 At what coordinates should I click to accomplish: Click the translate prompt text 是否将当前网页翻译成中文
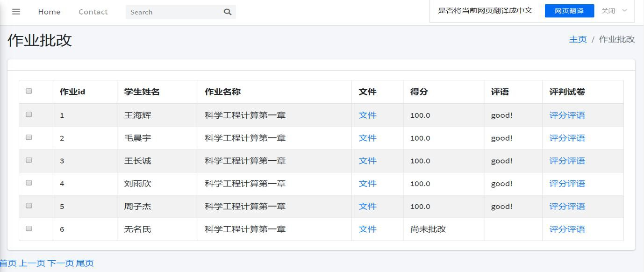(485, 11)
